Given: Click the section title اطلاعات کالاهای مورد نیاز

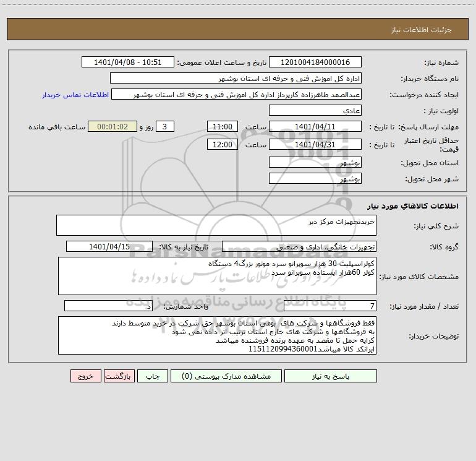Looking at the screenshot, I should click(x=413, y=206).
